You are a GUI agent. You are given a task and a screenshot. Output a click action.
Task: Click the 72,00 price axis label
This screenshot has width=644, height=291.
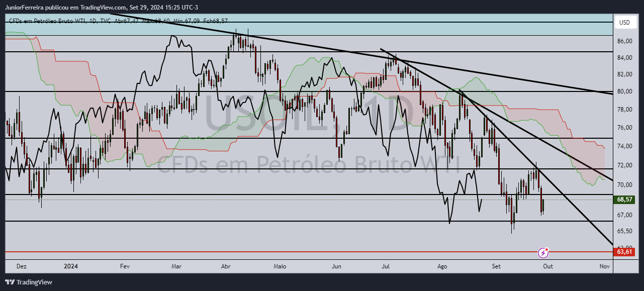tap(624, 165)
